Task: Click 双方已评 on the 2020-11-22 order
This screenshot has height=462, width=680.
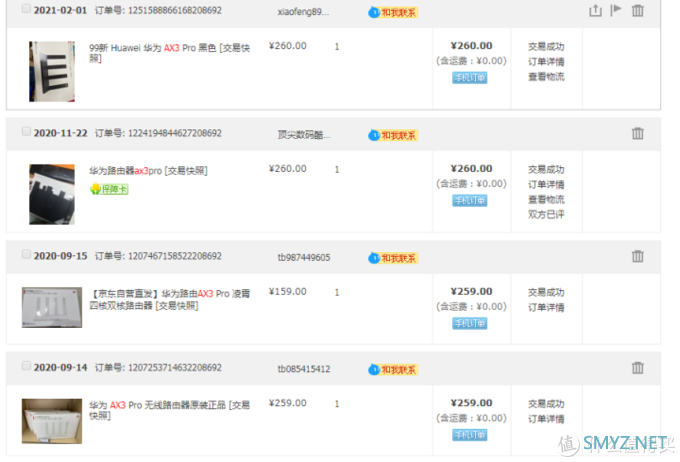Action: tap(546, 214)
